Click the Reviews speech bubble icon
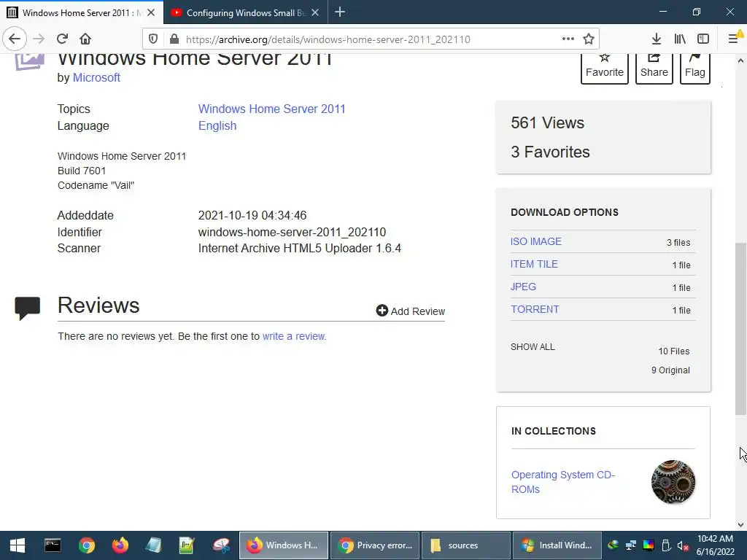The width and height of the screenshot is (747, 560). point(28,308)
